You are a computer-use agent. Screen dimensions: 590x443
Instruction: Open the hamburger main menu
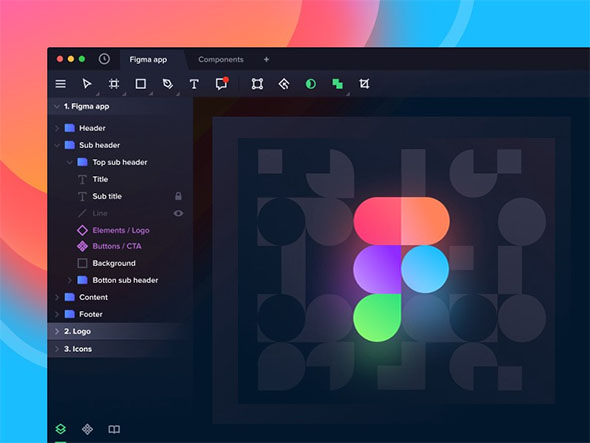61,84
